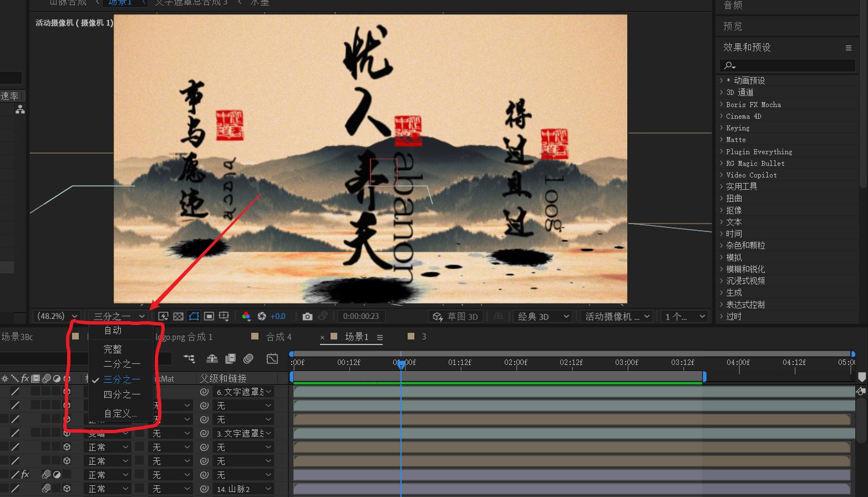Viewport: 868px width, 497px height.
Task: Open the Graph Editor in the timeline
Action: (x=272, y=359)
